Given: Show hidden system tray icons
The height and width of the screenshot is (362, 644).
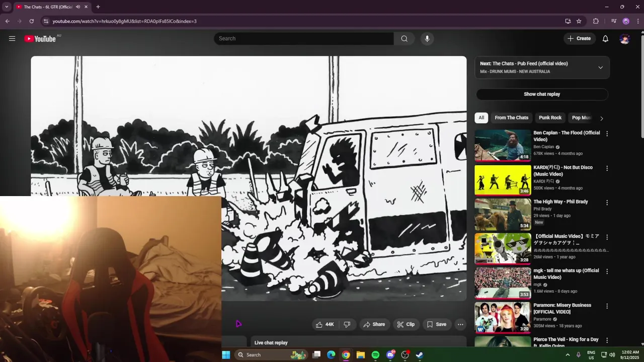Looking at the screenshot, I should click(x=568, y=355).
